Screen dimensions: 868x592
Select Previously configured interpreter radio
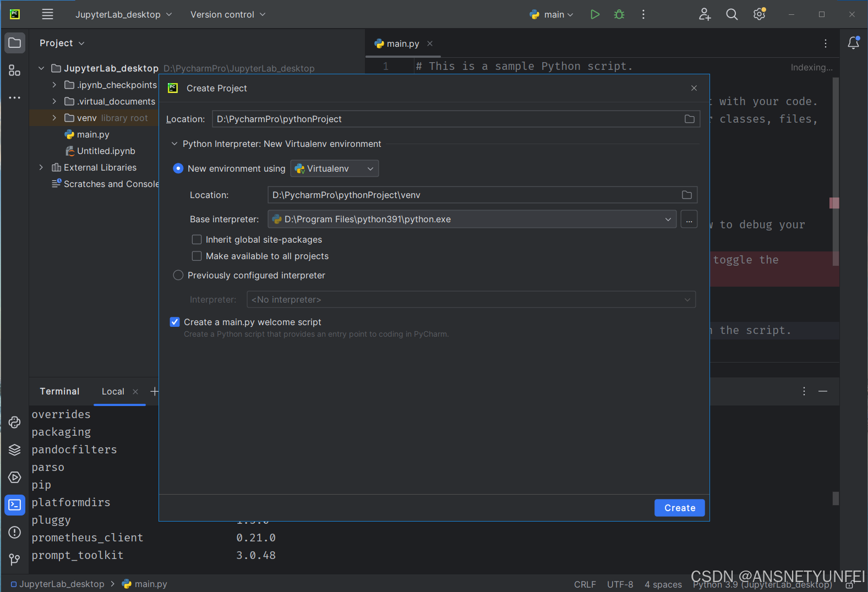[178, 275]
